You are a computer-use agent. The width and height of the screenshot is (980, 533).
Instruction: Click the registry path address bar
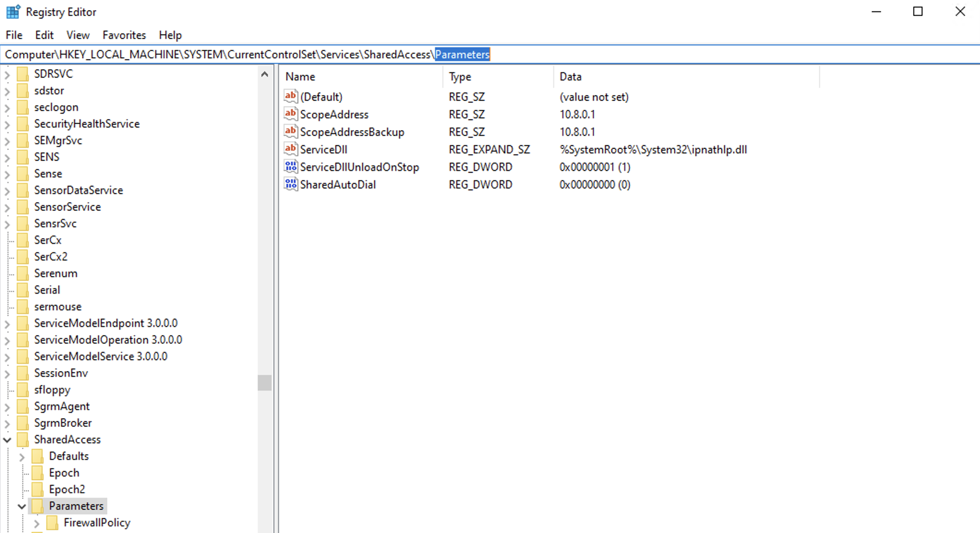(490, 55)
